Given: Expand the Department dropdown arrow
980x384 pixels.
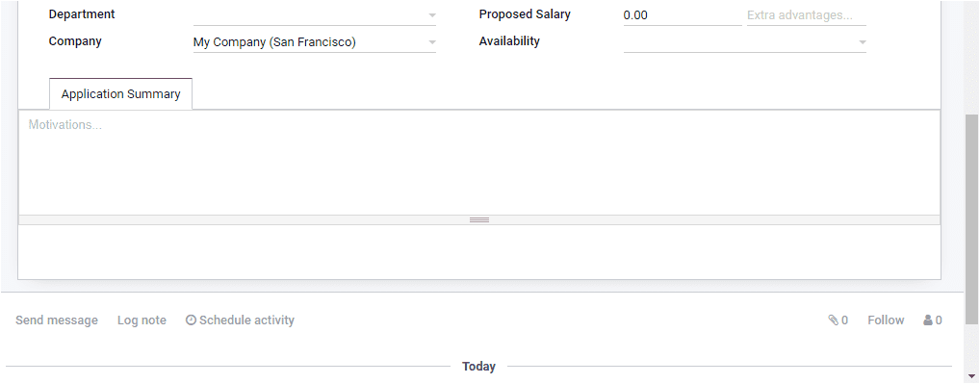Looking at the screenshot, I should click(432, 15).
